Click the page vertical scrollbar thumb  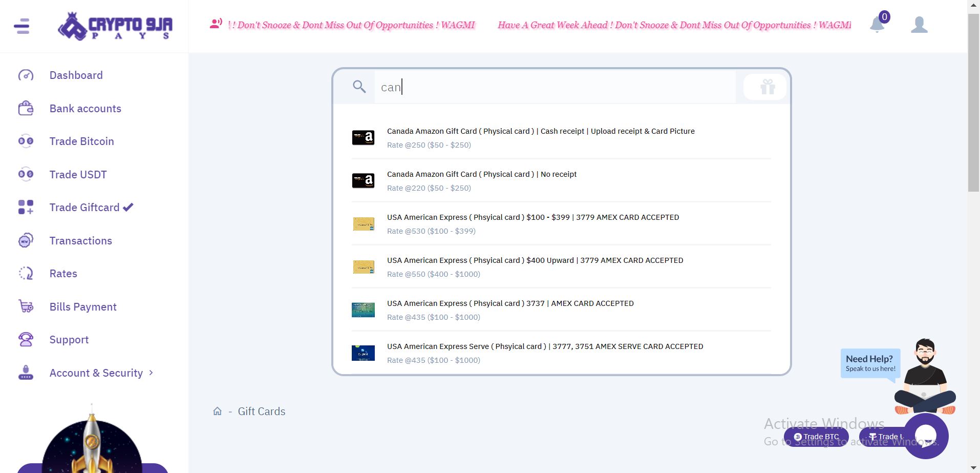(973, 102)
